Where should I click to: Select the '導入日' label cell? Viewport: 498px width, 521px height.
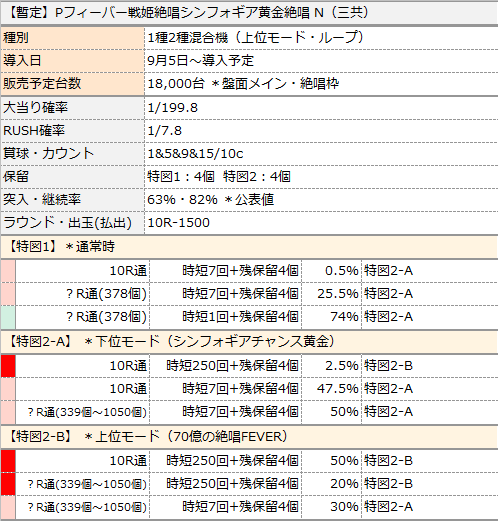[73, 61]
